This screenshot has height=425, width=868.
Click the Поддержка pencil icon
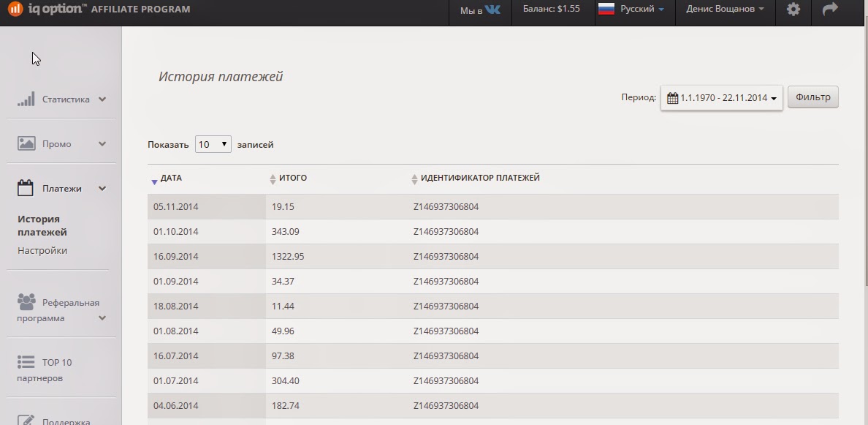point(26,420)
